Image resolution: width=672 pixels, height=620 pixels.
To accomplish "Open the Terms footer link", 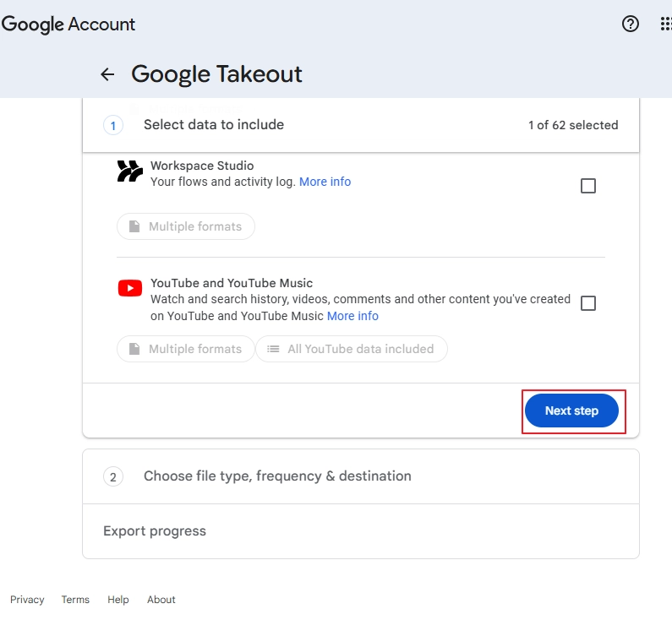I will tap(75, 600).
